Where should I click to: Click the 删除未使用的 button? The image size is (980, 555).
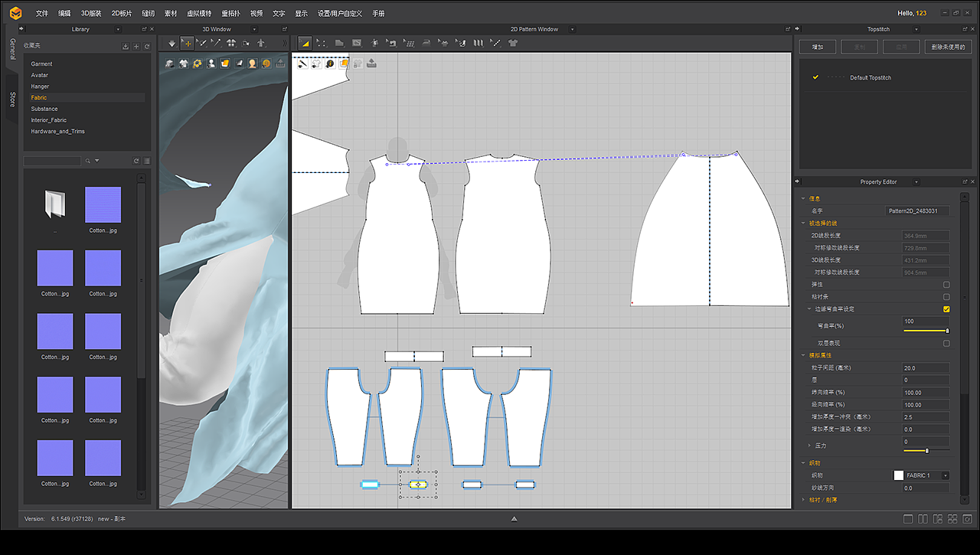tap(948, 47)
